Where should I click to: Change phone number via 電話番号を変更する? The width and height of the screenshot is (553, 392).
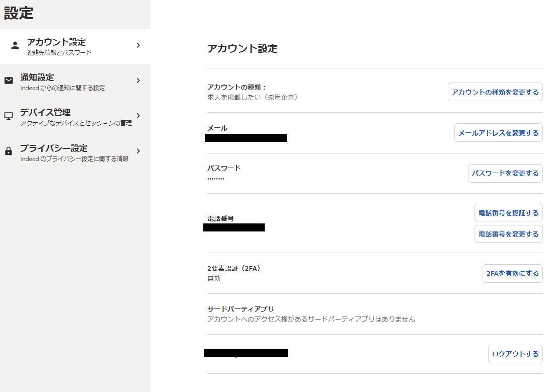click(509, 233)
